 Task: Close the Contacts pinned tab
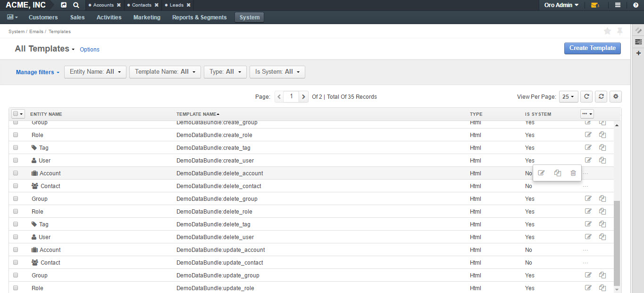[156, 5]
